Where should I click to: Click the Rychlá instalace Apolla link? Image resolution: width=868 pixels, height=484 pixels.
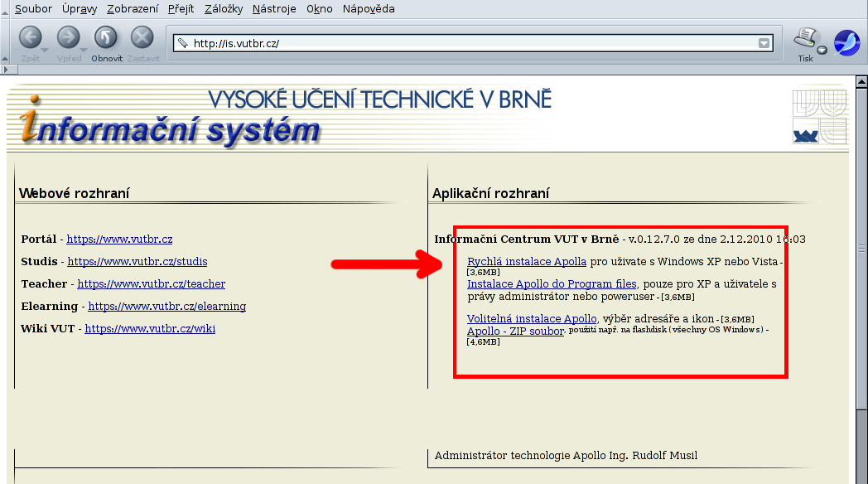[x=527, y=261]
